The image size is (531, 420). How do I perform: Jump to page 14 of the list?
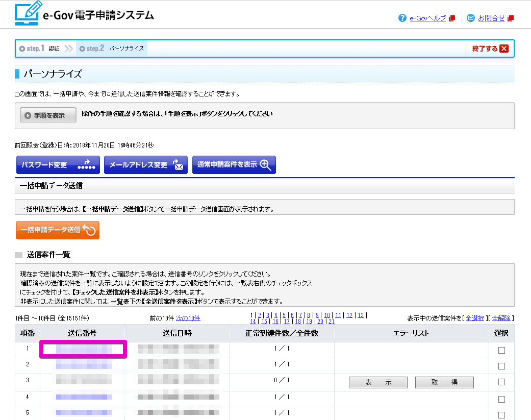[x=253, y=322]
